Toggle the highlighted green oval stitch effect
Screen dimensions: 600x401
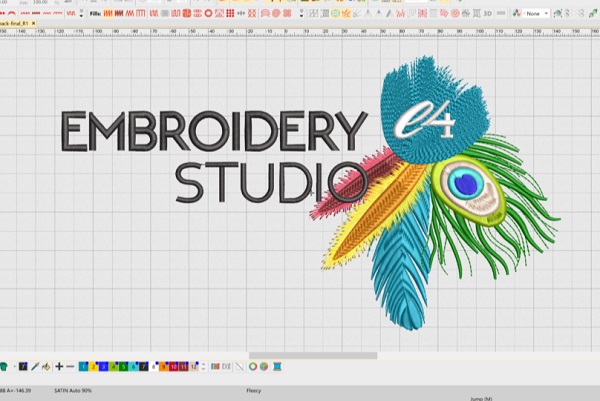click(x=335, y=14)
